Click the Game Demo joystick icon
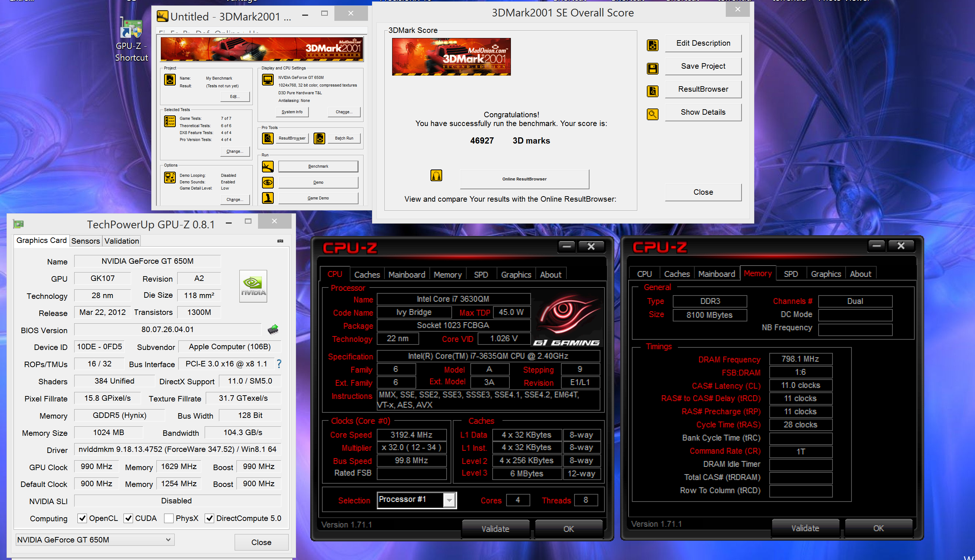The width and height of the screenshot is (975, 560). pos(268,198)
